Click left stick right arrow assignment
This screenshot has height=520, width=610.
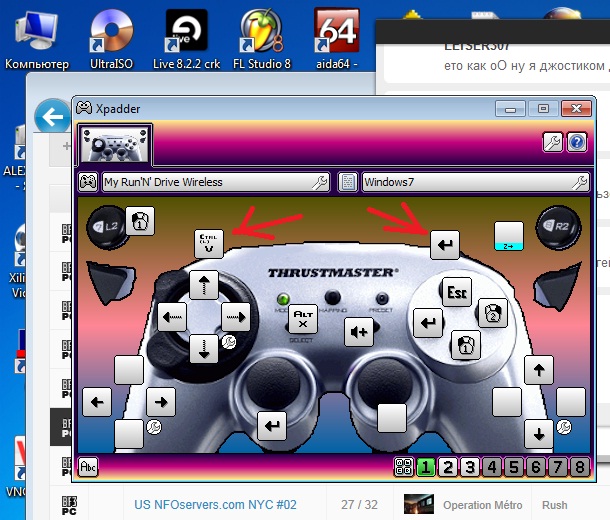161,402
